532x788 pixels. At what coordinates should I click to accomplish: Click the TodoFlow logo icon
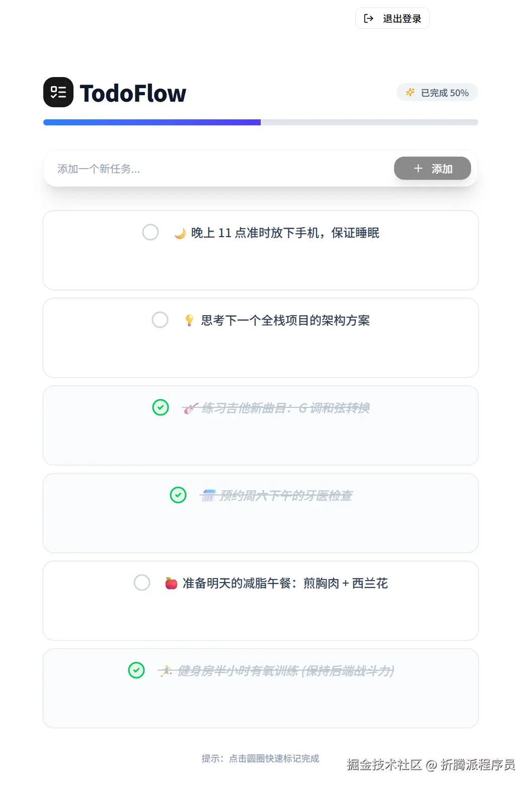pos(57,92)
